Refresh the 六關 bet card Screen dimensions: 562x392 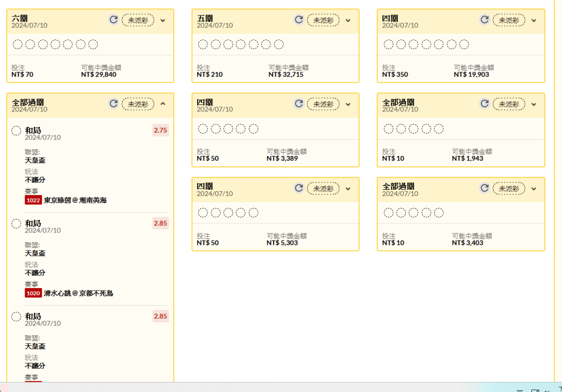click(x=113, y=20)
